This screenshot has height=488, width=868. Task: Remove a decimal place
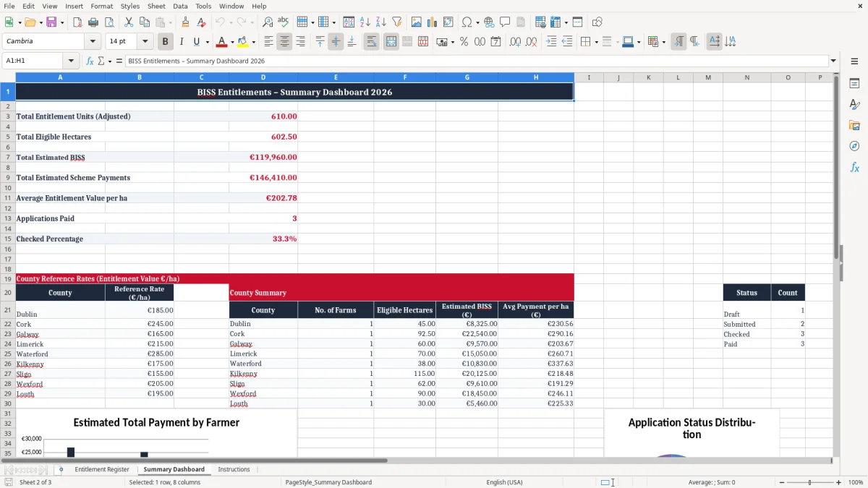tap(531, 42)
